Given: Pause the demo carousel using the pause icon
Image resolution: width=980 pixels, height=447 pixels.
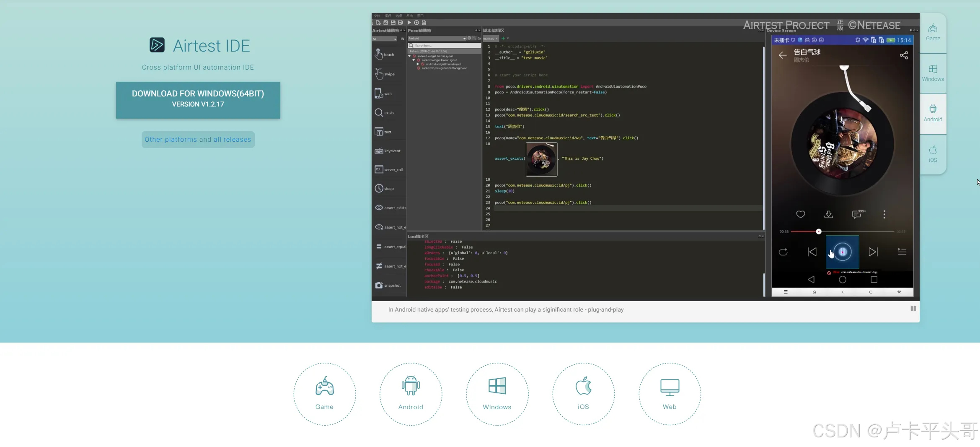Looking at the screenshot, I should 913,308.
